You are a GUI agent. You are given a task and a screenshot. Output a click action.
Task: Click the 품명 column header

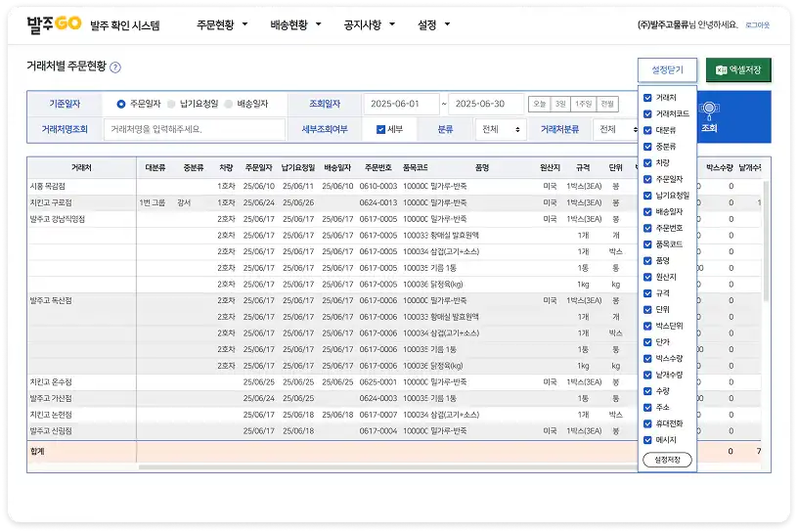[x=482, y=167]
